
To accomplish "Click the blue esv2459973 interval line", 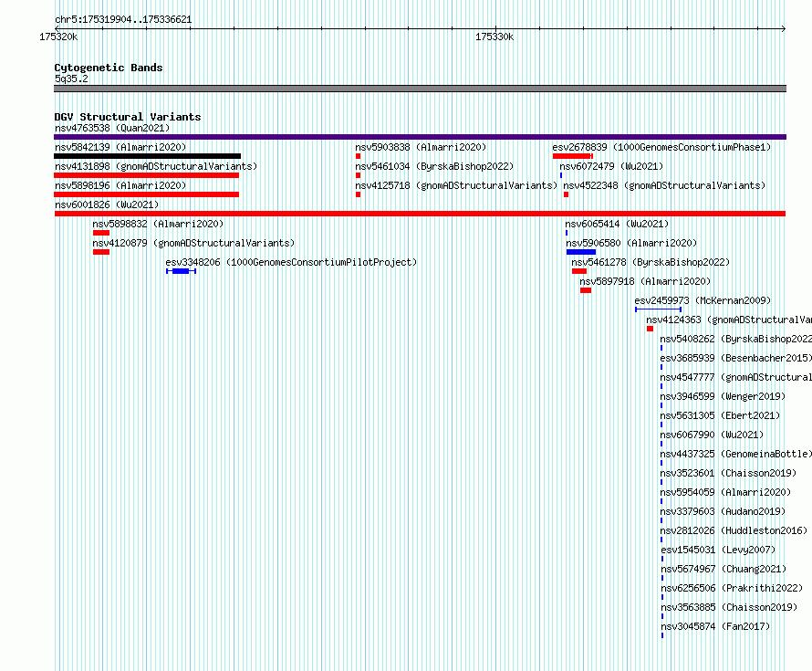I will point(658,309).
